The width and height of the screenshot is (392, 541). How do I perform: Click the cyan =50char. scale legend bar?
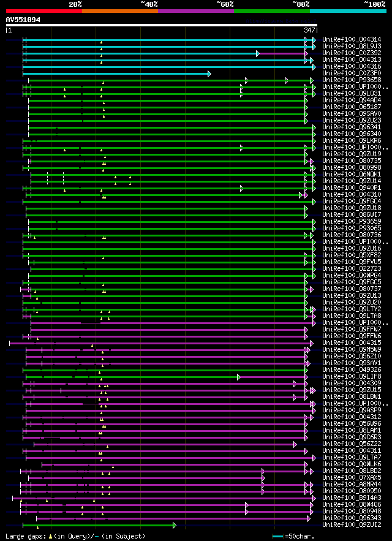[x=278, y=537]
